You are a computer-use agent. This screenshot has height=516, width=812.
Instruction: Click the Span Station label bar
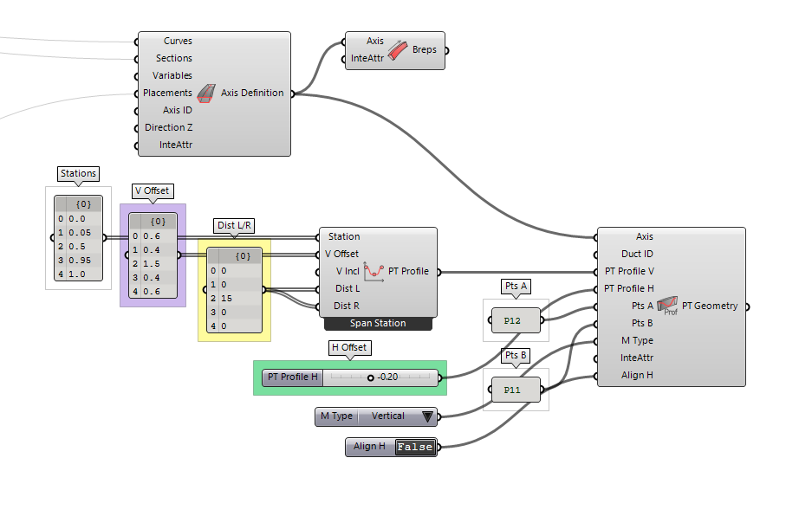pos(378,324)
